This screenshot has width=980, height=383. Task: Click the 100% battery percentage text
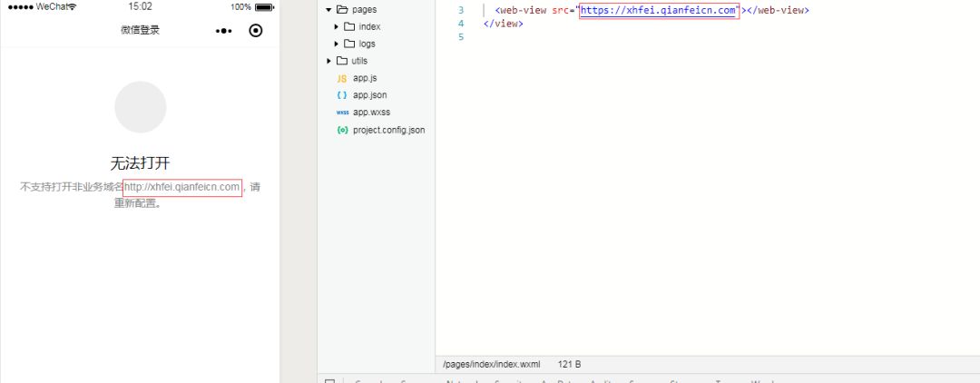point(240,7)
